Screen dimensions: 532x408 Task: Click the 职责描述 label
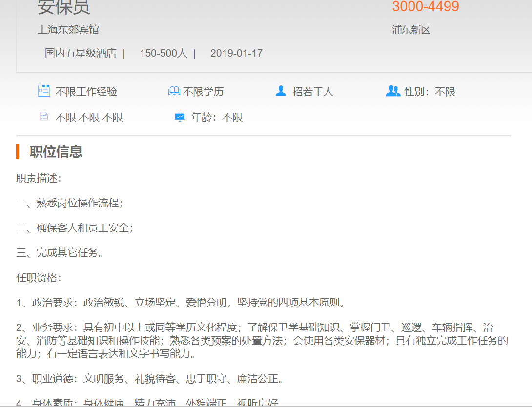pos(39,178)
